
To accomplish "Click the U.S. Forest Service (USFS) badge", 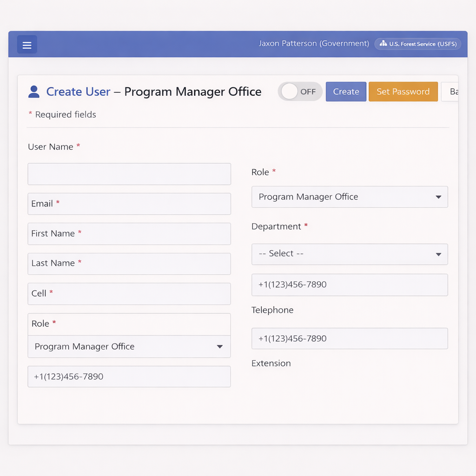I will (417, 44).
